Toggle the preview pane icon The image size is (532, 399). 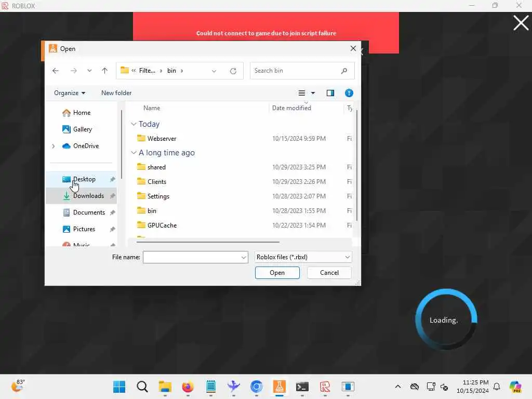point(330,93)
